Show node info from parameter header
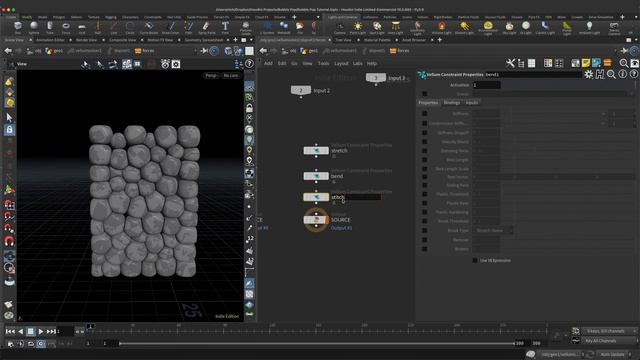Viewport: 640px width, 360px height. point(622,74)
